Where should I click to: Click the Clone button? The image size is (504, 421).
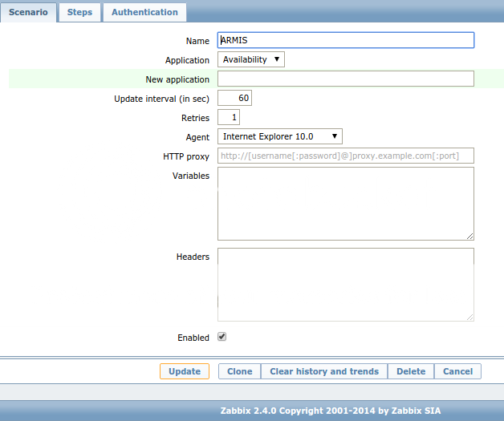tap(239, 371)
